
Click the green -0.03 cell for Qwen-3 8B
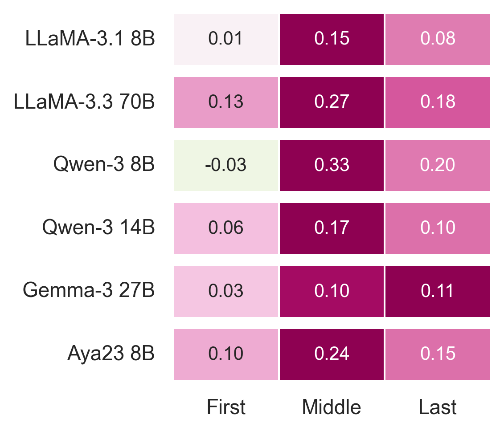pos(226,166)
